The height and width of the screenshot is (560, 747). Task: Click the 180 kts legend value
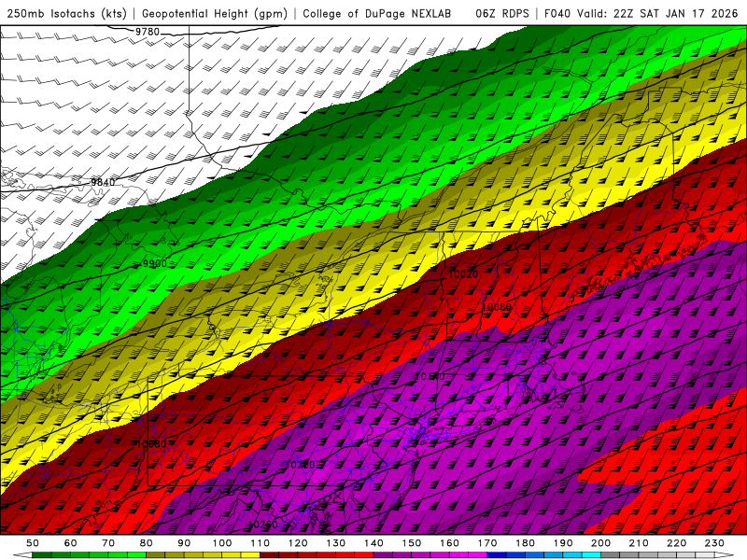click(526, 543)
